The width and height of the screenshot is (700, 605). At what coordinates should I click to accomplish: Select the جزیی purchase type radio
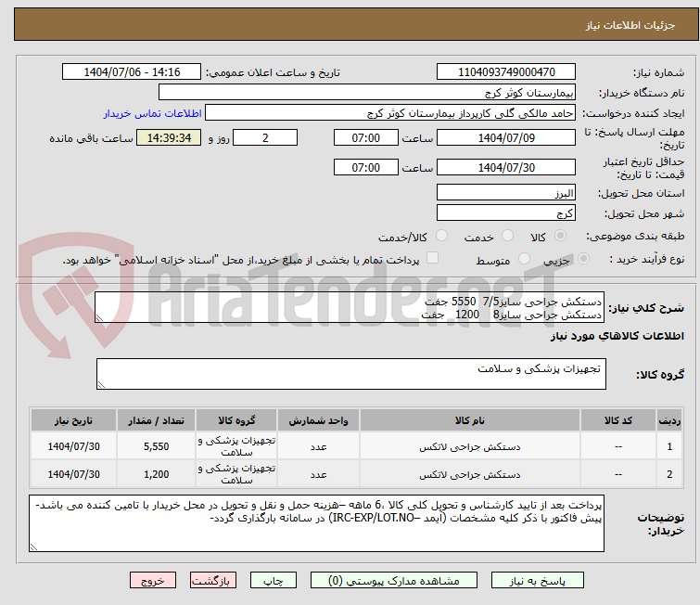(583, 259)
